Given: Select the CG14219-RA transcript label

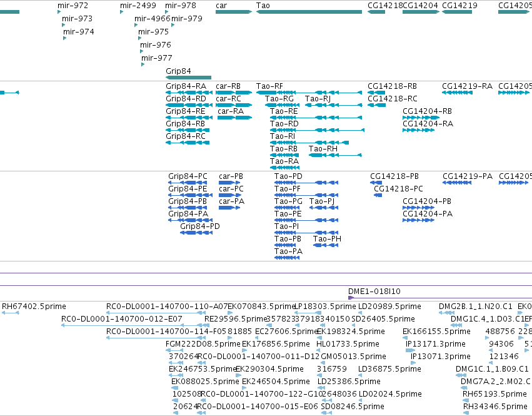Looking at the screenshot, I should (467, 86).
